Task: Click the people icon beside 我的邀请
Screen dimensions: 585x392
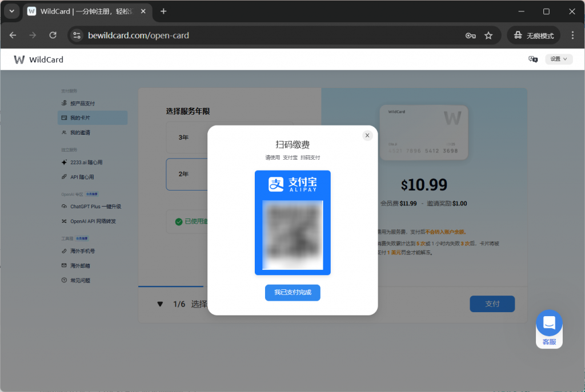Action: (x=64, y=132)
